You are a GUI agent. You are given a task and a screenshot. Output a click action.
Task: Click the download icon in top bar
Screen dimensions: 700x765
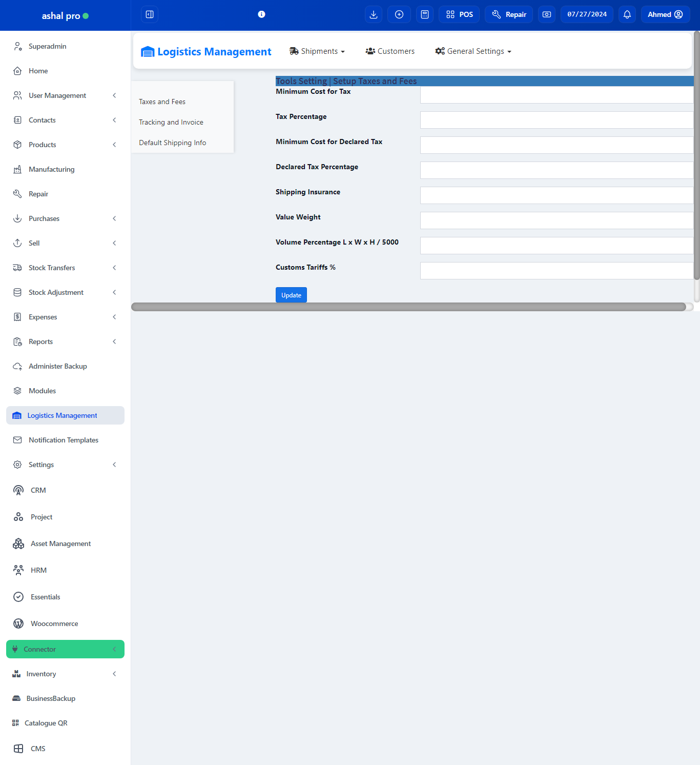374,14
